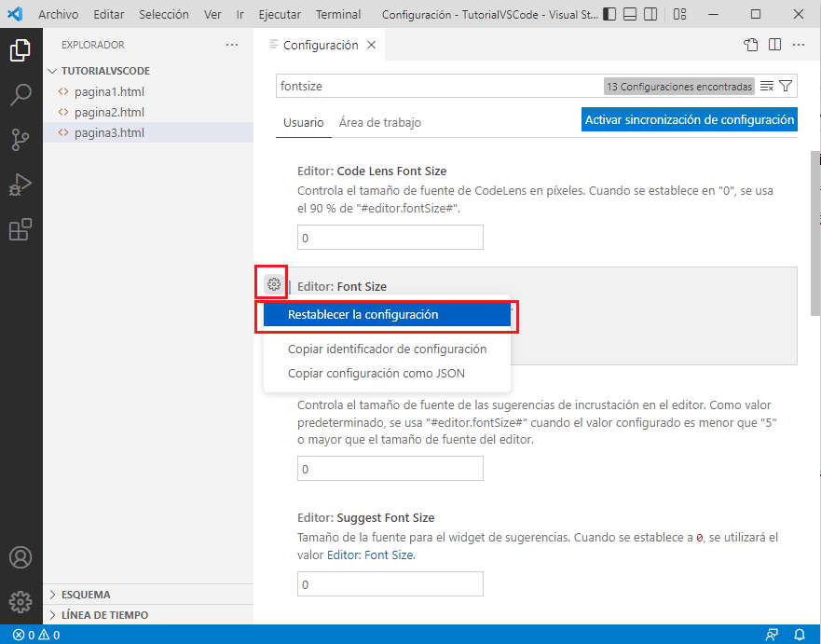Choose Restablecer la configuración
The image size is (821, 644).
(x=387, y=315)
